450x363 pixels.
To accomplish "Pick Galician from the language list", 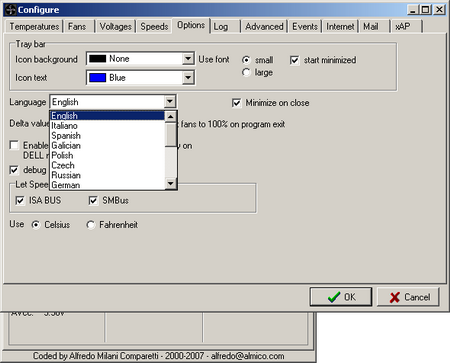I will pyautogui.click(x=107, y=146).
